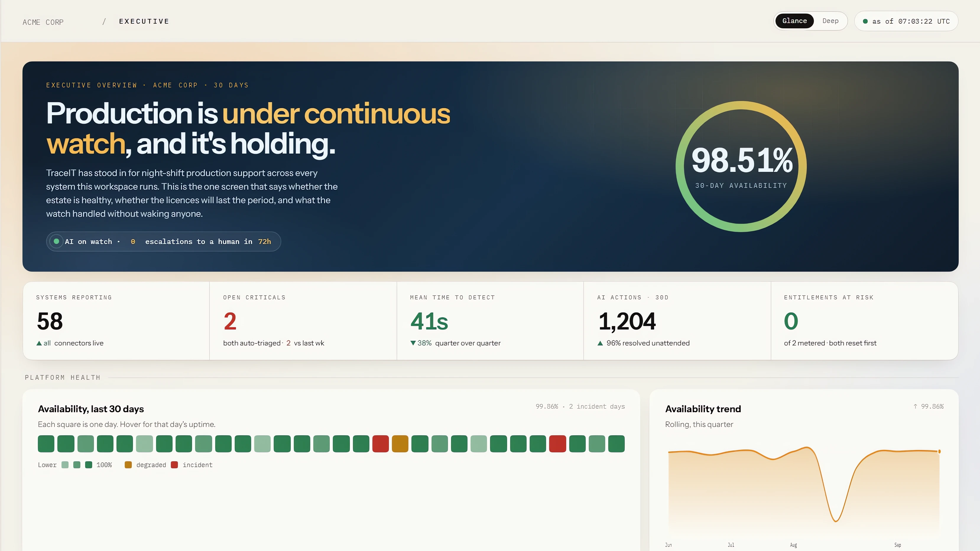
Task: Click the lightest green 'Lower' legend swatch
Action: tap(65, 465)
